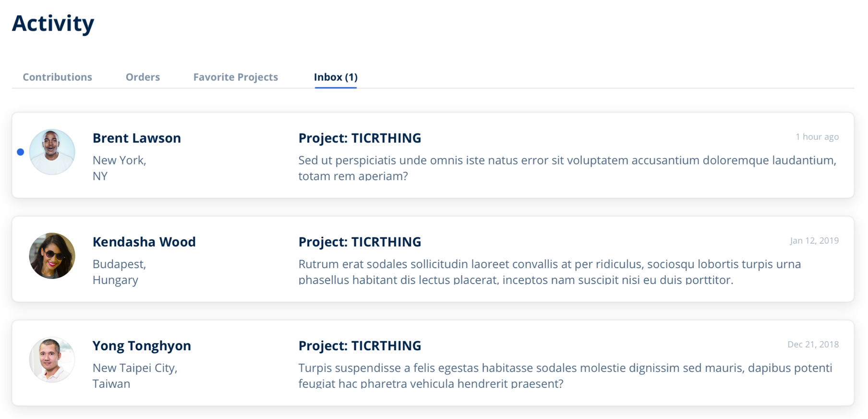
Task: Click the blue unread indicator dot
Action: pyautogui.click(x=20, y=152)
